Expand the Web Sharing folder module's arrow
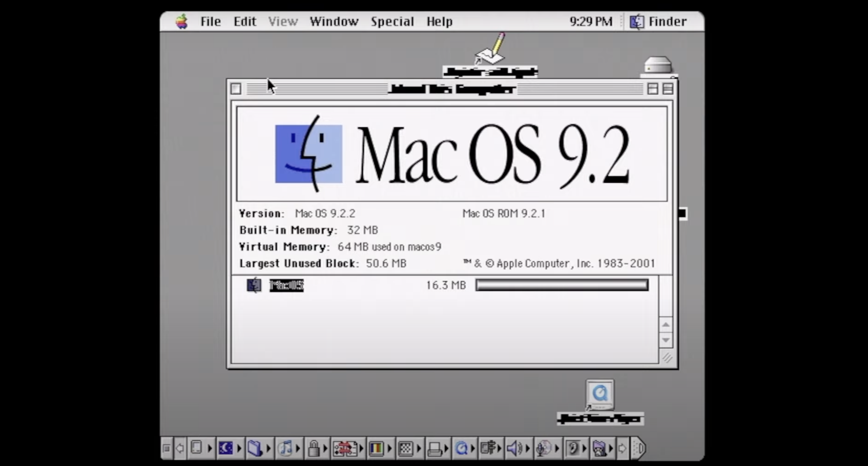This screenshot has width=868, height=466. point(611,448)
